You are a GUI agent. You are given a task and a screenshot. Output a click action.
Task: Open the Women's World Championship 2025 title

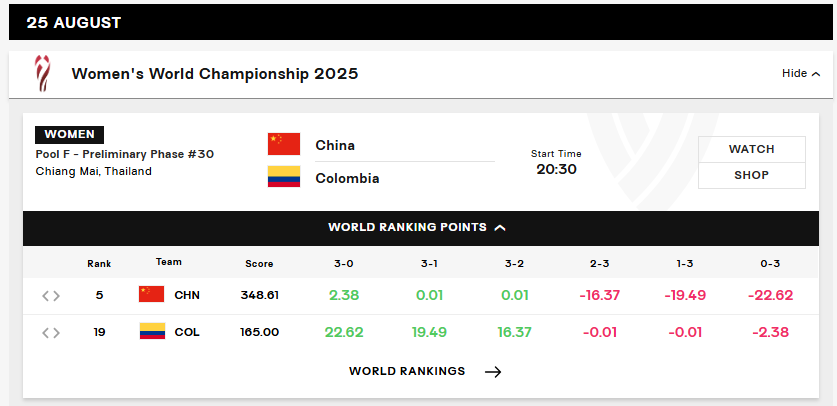pyautogui.click(x=215, y=74)
